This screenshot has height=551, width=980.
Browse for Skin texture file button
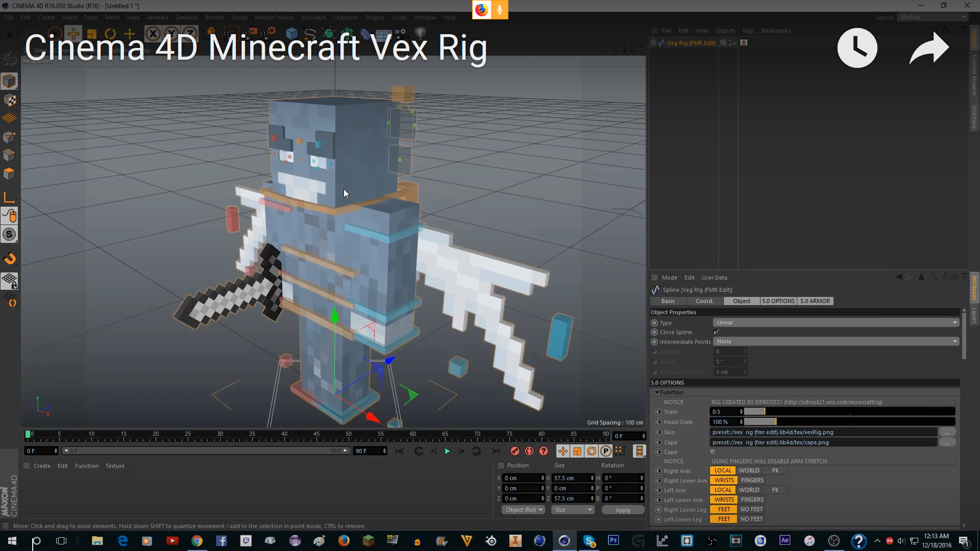point(947,432)
